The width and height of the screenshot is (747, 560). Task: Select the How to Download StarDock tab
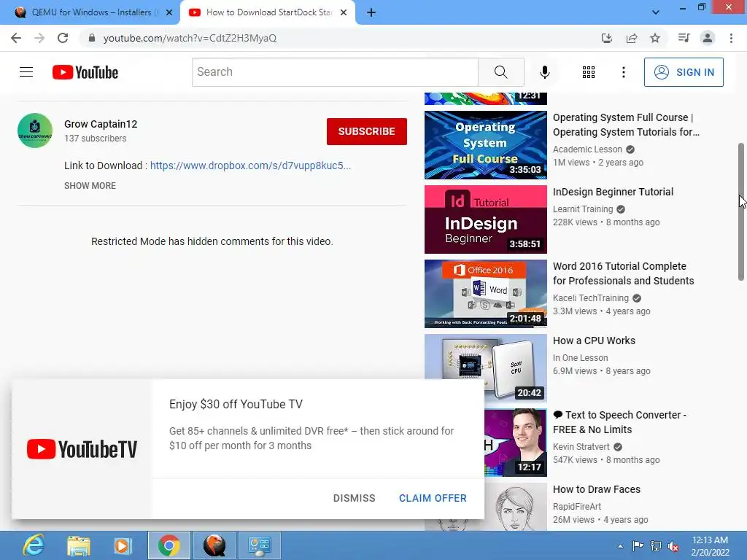[268, 12]
